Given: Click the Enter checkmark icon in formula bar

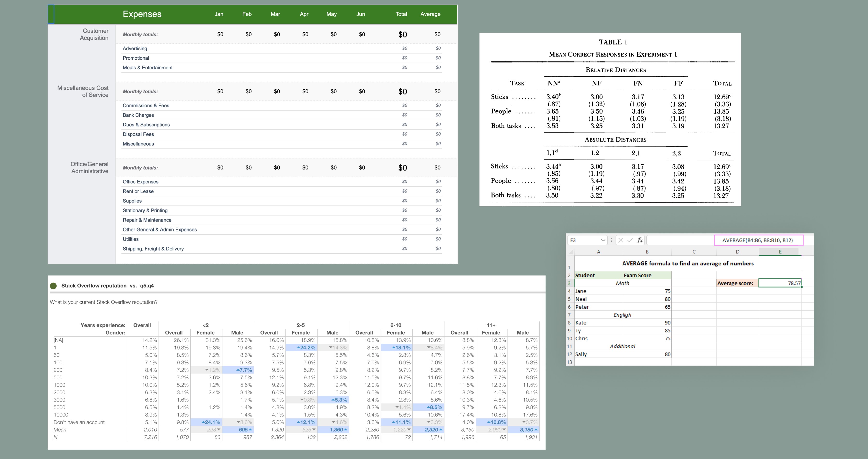Looking at the screenshot, I should click(630, 240).
